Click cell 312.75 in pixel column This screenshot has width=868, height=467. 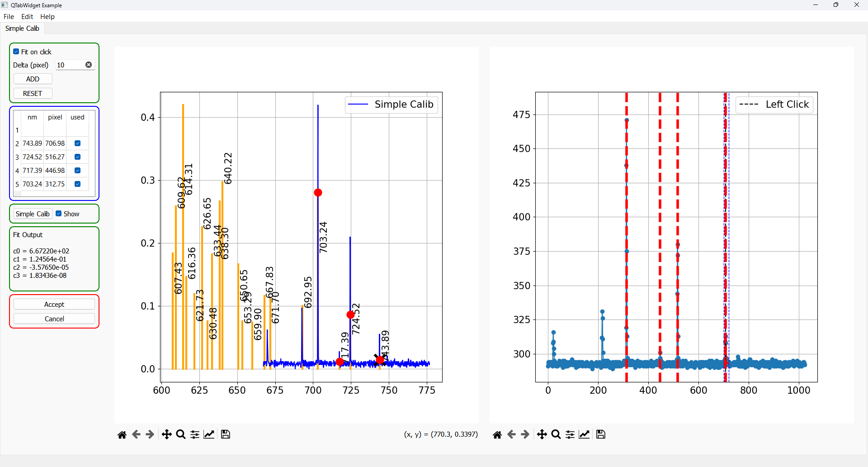pos(55,184)
